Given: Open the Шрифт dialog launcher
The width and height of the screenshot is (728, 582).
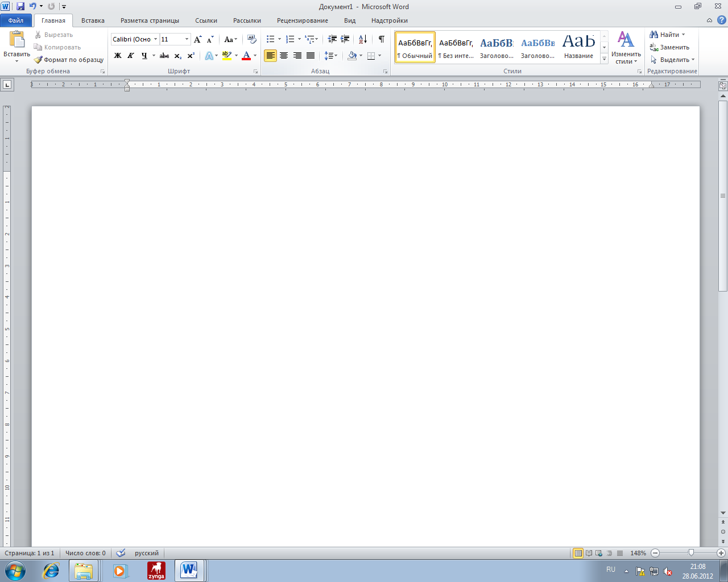Looking at the screenshot, I should point(255,72).
